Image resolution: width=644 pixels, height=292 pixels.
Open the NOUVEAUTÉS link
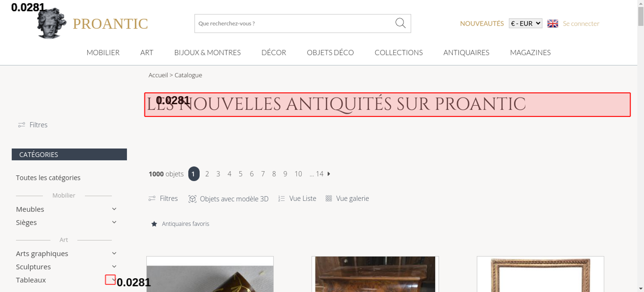point(482,23)
